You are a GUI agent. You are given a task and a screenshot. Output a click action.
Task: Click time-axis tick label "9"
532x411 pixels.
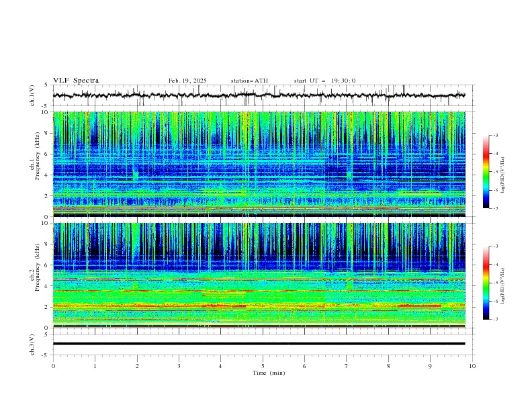pos(430,366)
